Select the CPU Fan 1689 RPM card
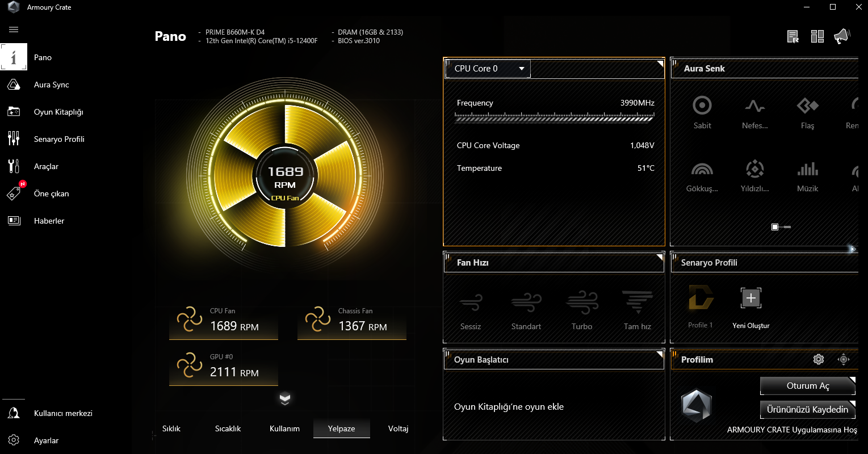Image resolution: width=868 pixels, height=454 pixels. click(224, 322)
